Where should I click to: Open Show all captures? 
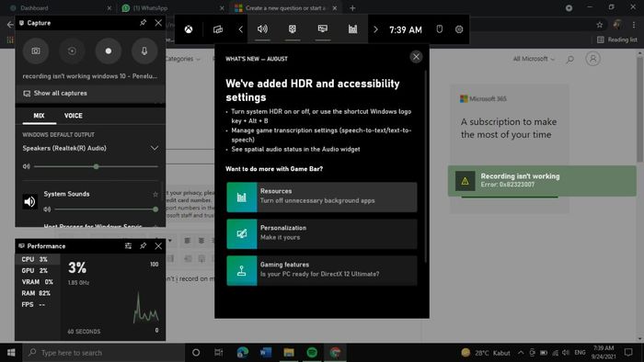tap(90, 94)
